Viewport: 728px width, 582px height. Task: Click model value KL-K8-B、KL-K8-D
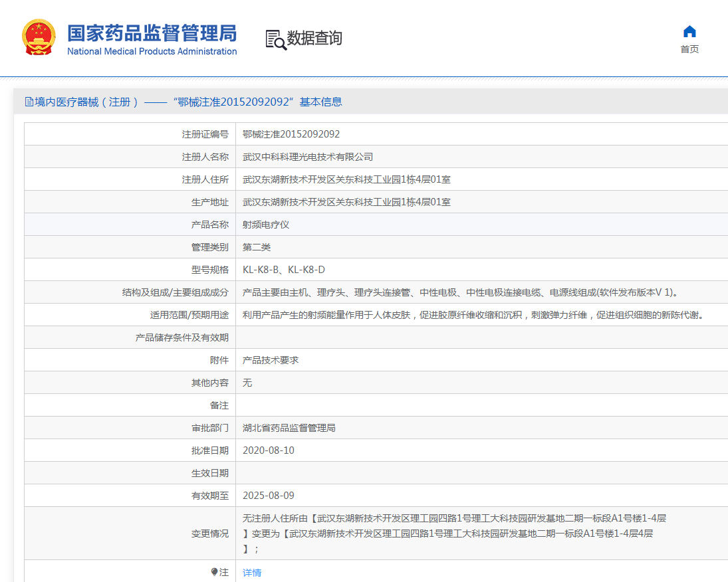[284, 270]
